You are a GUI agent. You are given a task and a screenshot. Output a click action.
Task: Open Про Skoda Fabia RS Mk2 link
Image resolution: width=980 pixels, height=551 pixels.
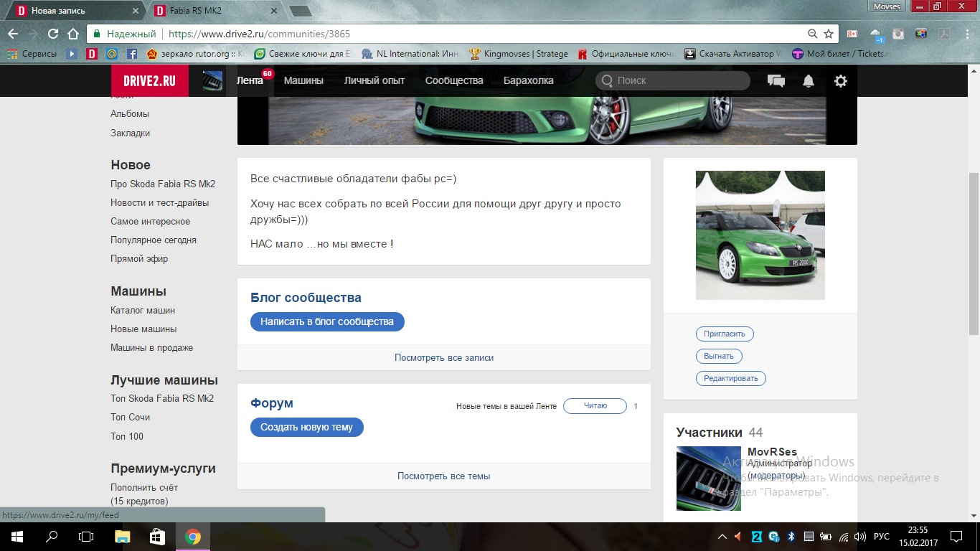pyautogui.click(x=163, y=184)
